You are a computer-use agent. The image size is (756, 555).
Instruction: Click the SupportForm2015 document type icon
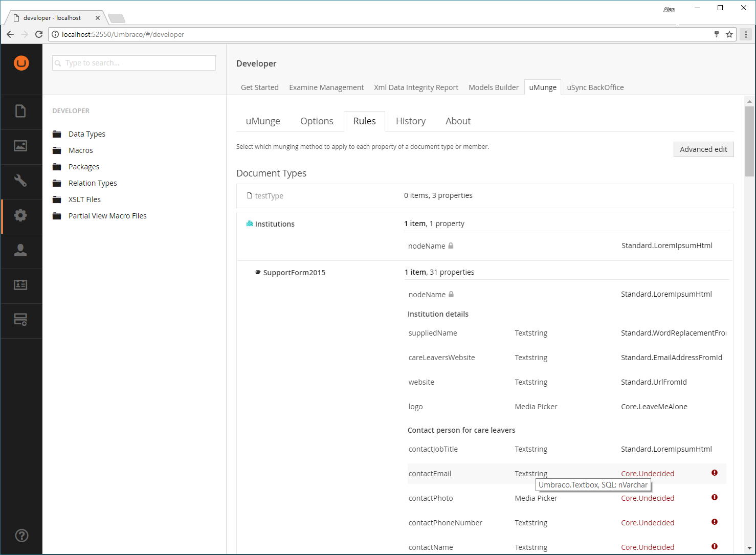pyautogui.click(x=258, y=272)
